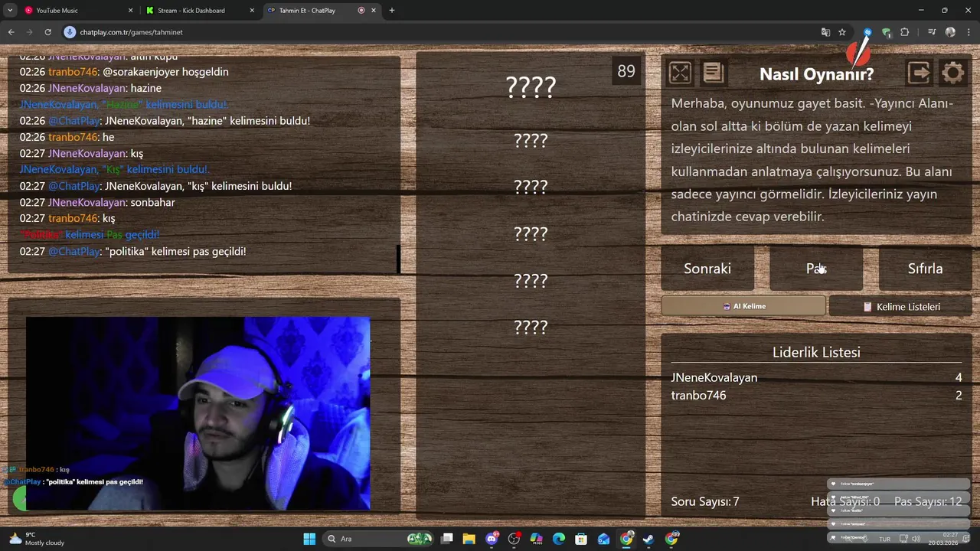Viewport: 980px width, 551px height.
Task: Click the Sonraki button
Action: coord(707,269)
